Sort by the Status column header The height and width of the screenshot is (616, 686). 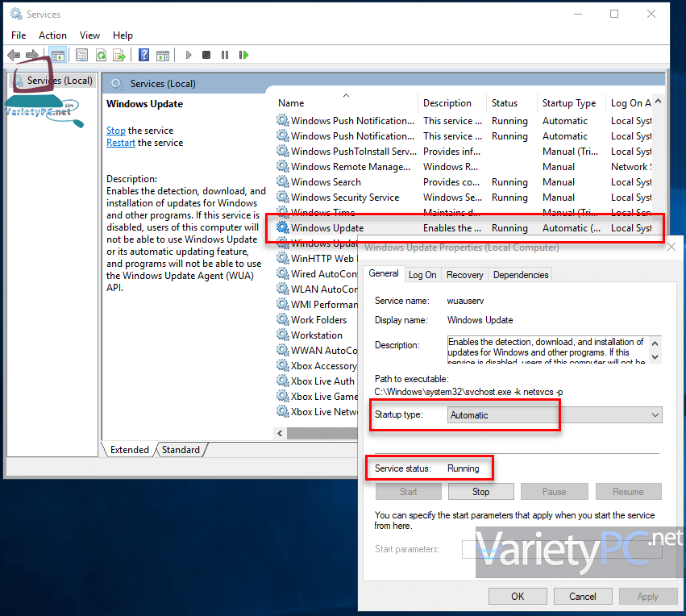point(511,103)
